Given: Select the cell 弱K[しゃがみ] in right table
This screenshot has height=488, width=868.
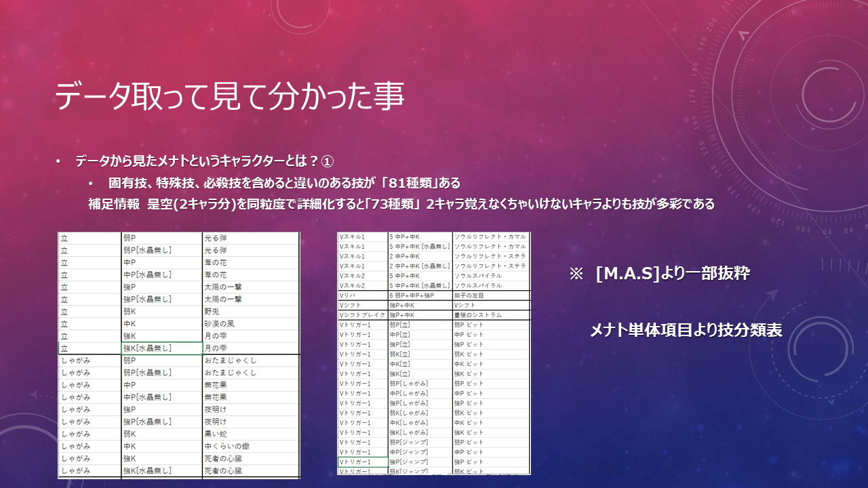Looking at the screenshot, I should point(420,413).
